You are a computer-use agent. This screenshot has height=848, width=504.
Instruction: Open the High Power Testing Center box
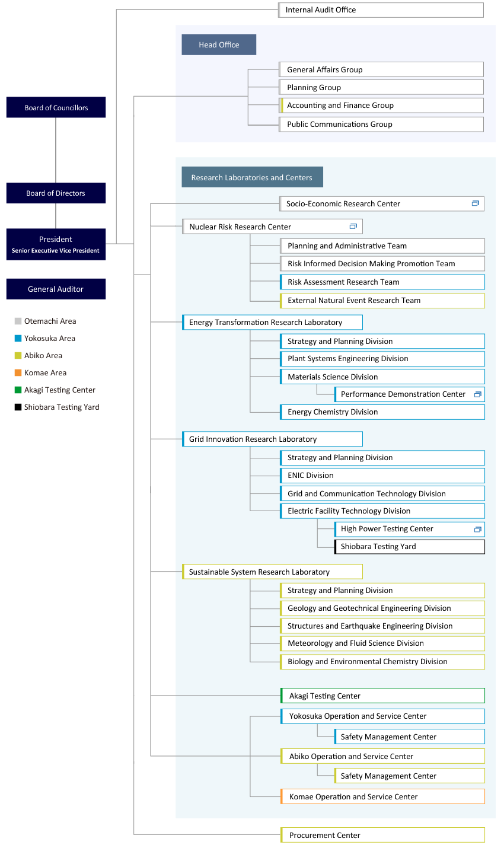[x=409, y=529]
